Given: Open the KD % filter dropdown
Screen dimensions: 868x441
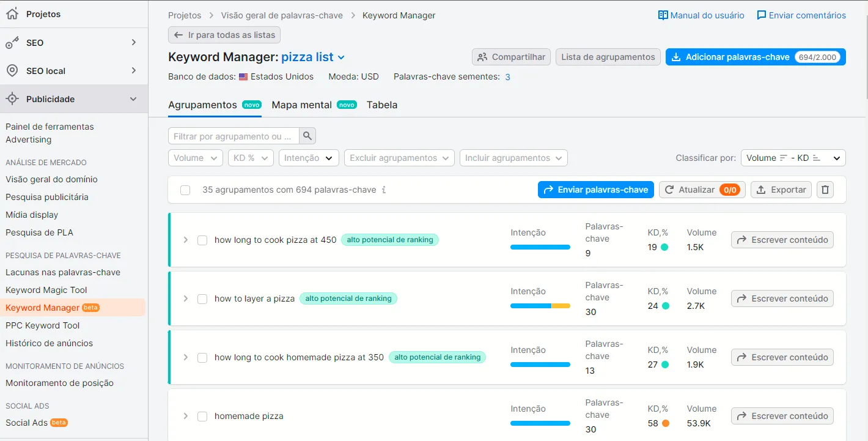Looking at the screenshot, I should point(251,158).
